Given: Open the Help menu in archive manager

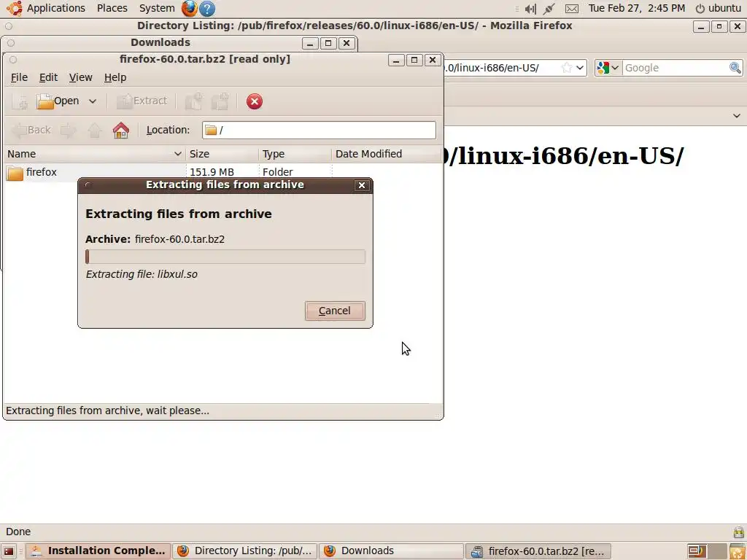Looking at the screenshot, I should point(115,77).
